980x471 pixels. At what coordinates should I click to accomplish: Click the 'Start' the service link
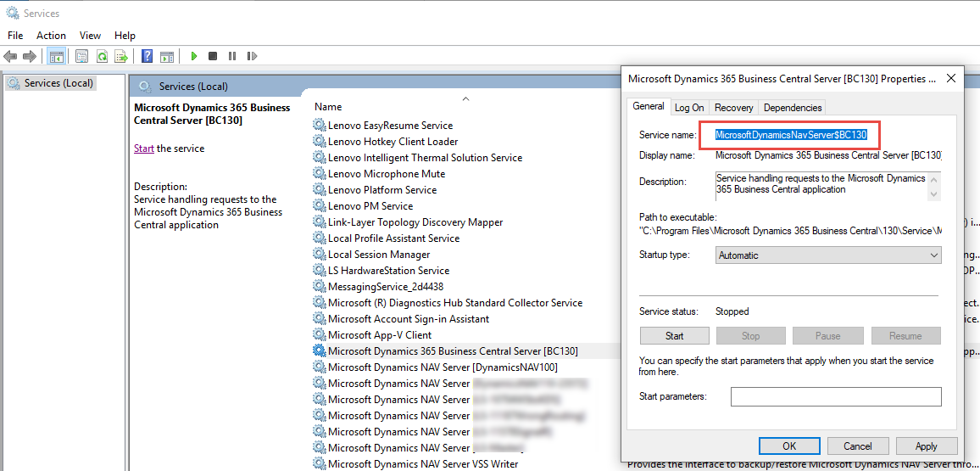(x=143, y=149)
